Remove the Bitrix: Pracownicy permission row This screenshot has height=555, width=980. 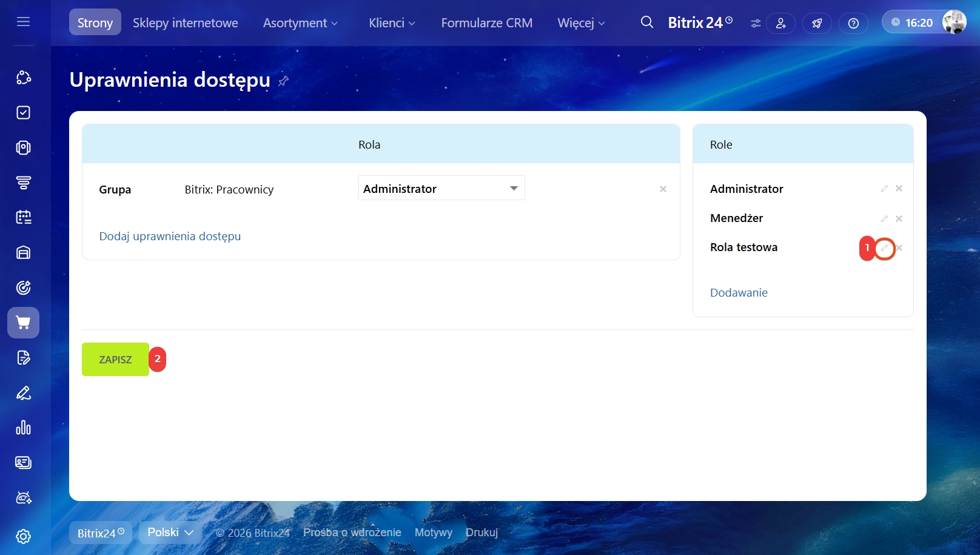click(x=663, y=189)
